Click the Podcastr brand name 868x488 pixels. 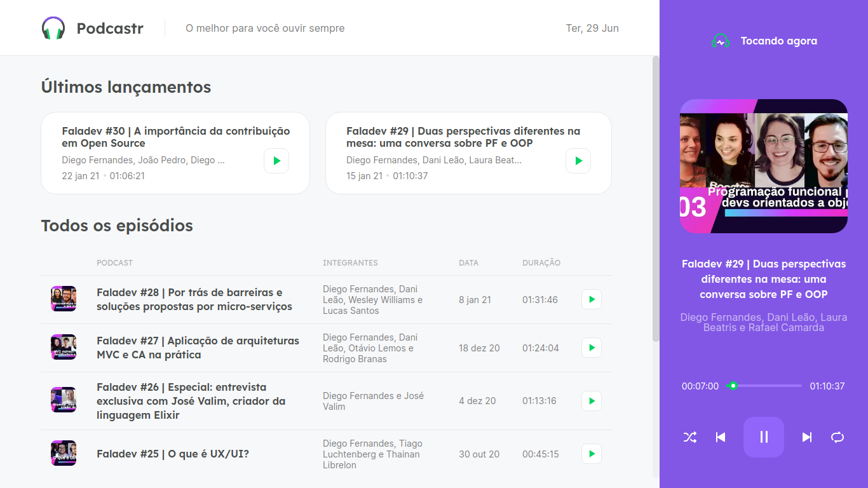click(110, 29)
